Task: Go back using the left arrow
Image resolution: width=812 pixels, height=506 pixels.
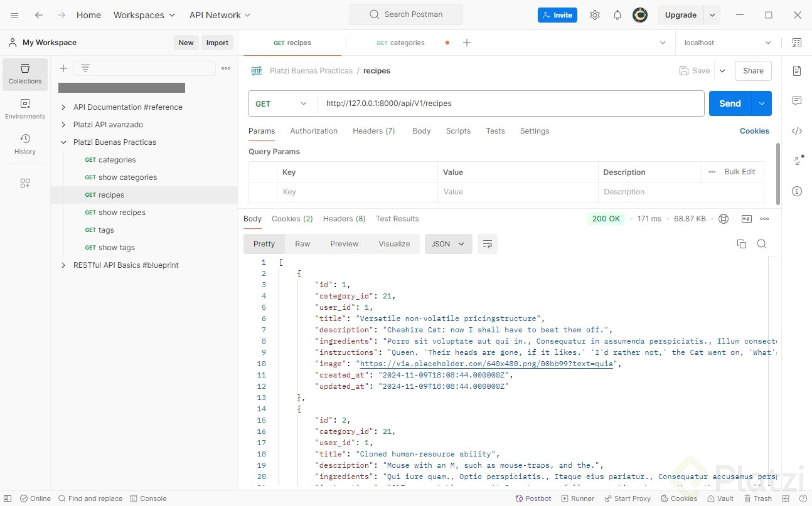Action: coord(39,15)
